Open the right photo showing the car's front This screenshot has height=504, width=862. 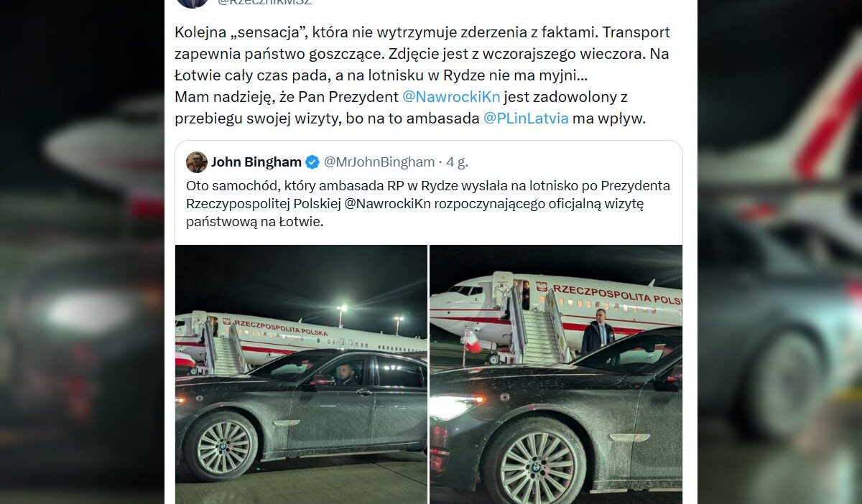pos(556,374)
